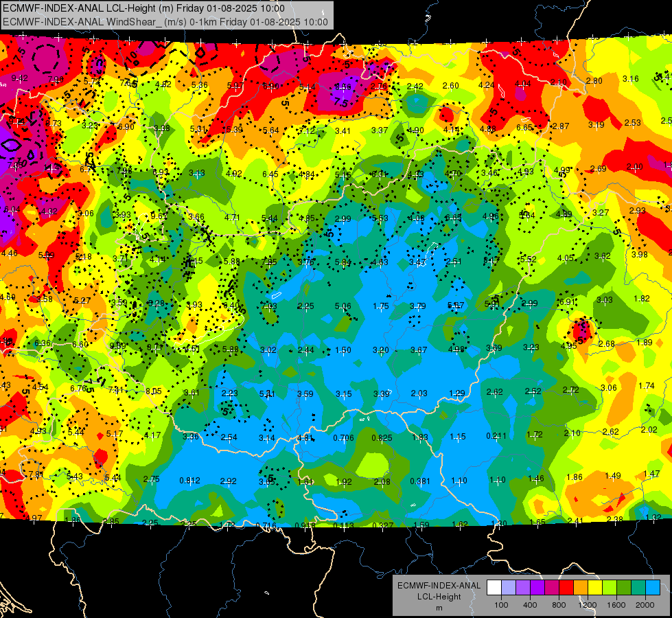Viewport: 672px width, 618px height.
Task: Click the medium purple legend swatch
Action: click(x=523, y=588)
